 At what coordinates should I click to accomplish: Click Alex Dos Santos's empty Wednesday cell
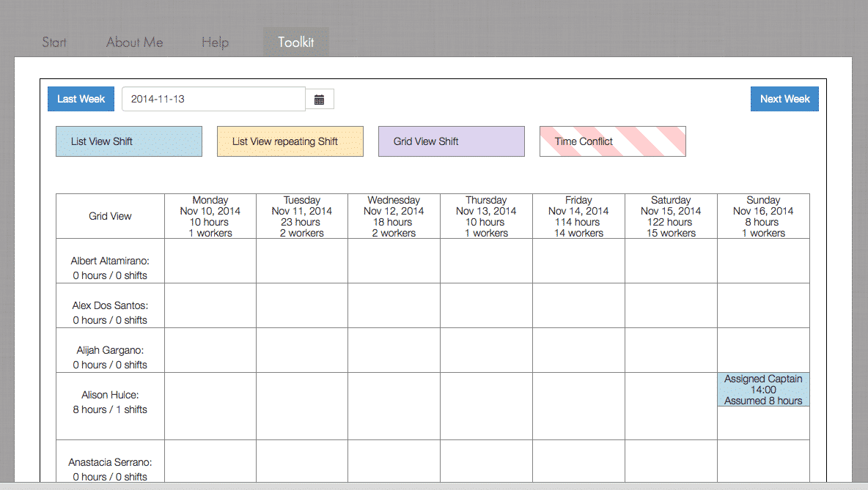pos(394,305)
